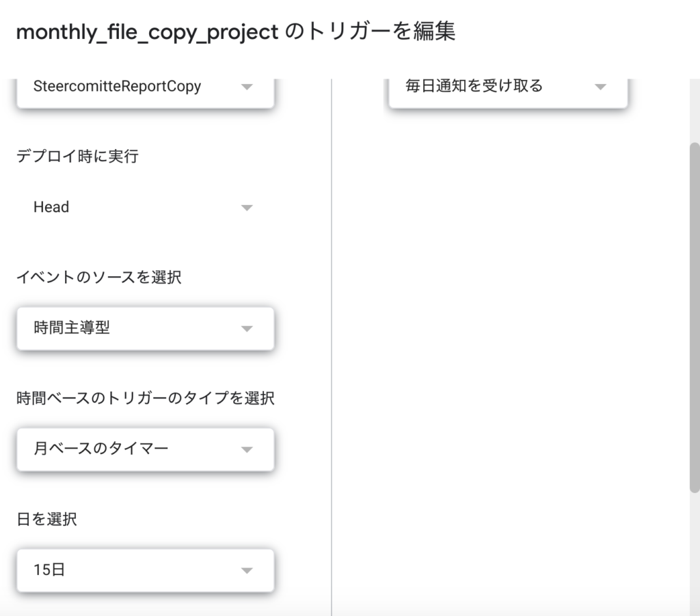Click the 日を選択 label
The image size is (700, 616).
(46, 519)
